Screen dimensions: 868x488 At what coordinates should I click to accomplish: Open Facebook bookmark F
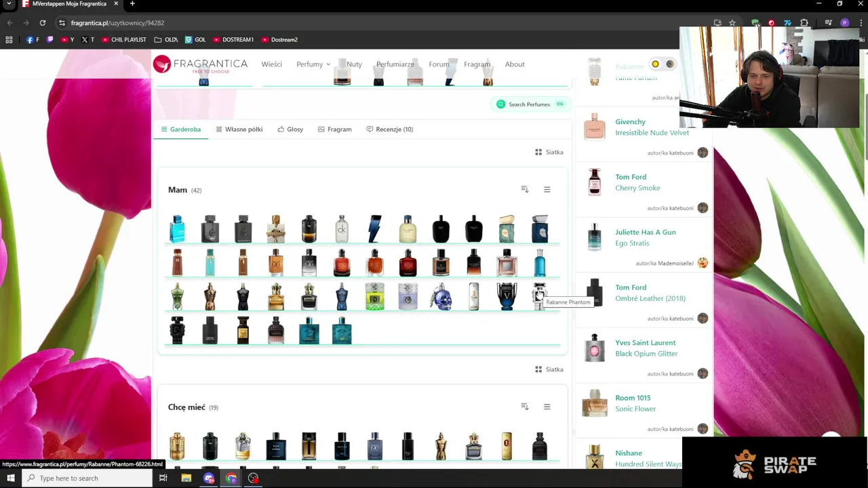point(33,40)
